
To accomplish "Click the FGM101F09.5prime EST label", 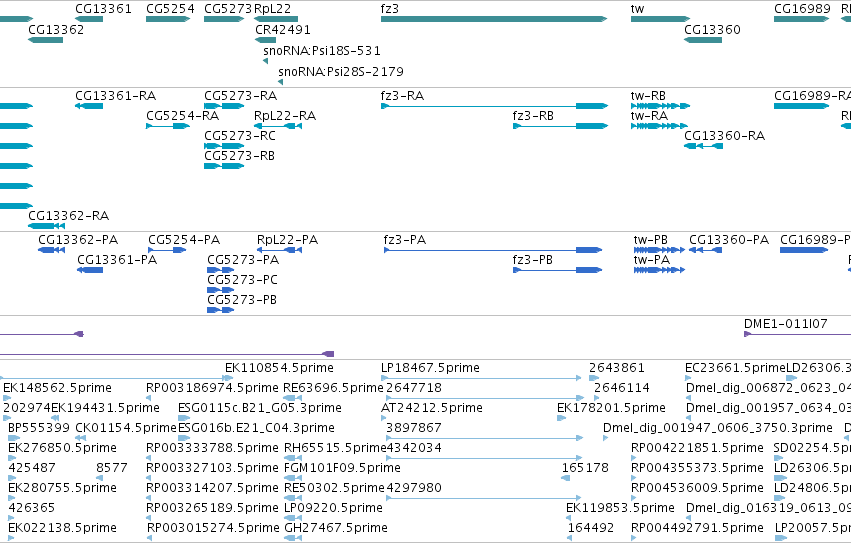I will click(x=342, y=468).
